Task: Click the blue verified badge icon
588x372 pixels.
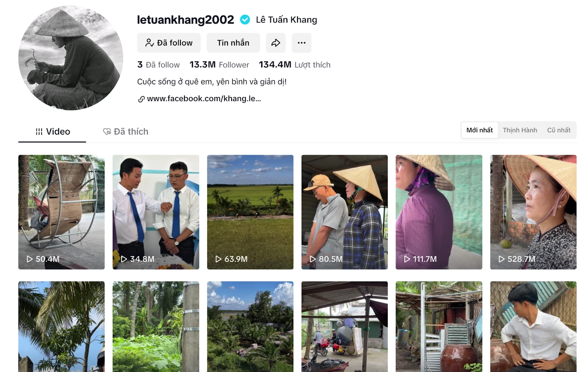Action: click(x=245, y=19)
